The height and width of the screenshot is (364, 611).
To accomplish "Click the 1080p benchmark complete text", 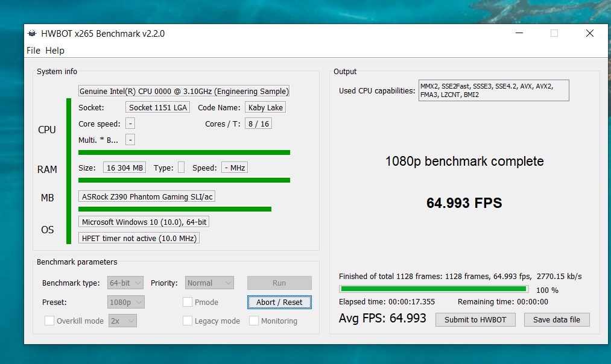I will pos(464,161).
